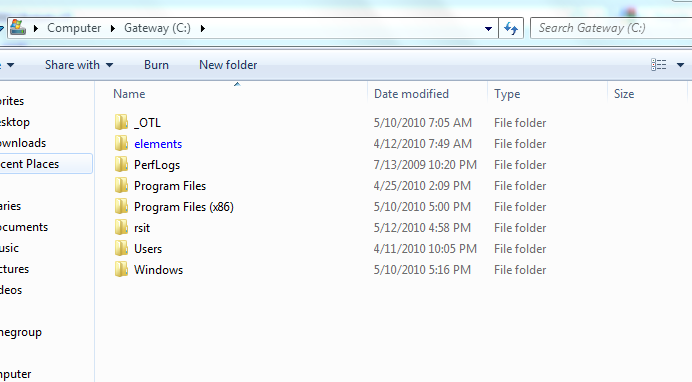
Task: Click the Computer breadcrumb
Action: 74,28
